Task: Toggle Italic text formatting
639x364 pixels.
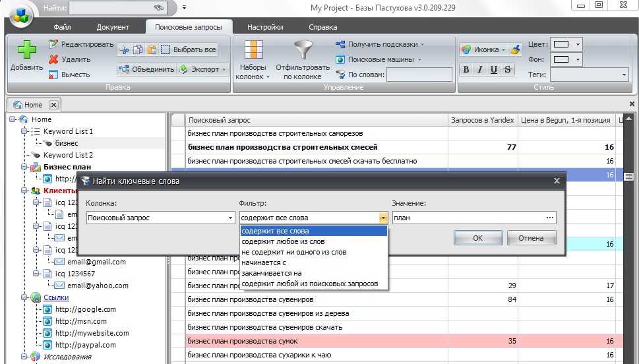Action: click(480, 69)
